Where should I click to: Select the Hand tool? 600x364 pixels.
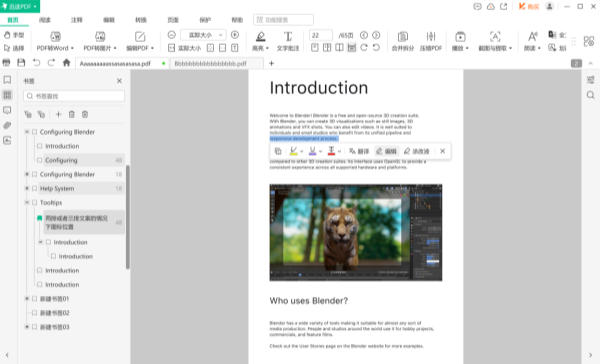[x=14, y=35]
